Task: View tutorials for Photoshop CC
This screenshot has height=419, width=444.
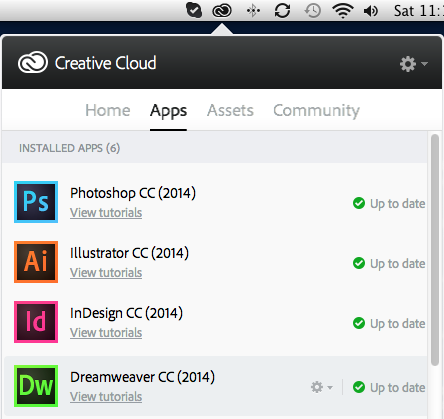Action: point(106,213)
